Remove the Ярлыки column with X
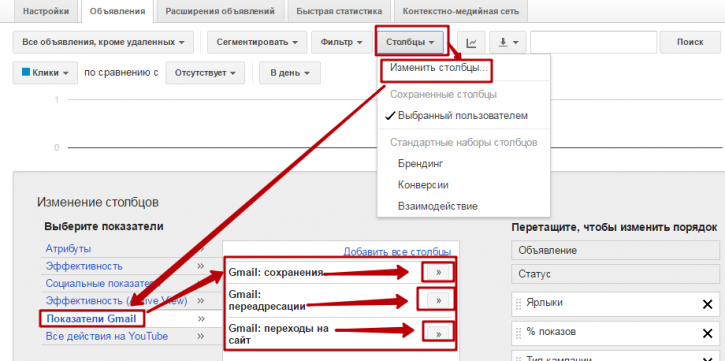Viewport: 725px width, 361px height. point(707,304)
